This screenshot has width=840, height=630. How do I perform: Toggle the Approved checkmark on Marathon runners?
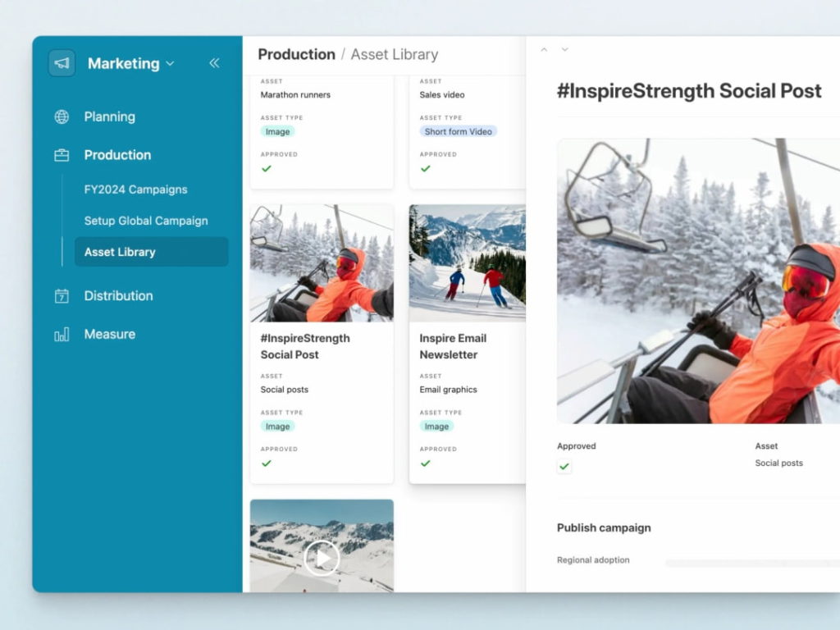click(x=267, y=168)
